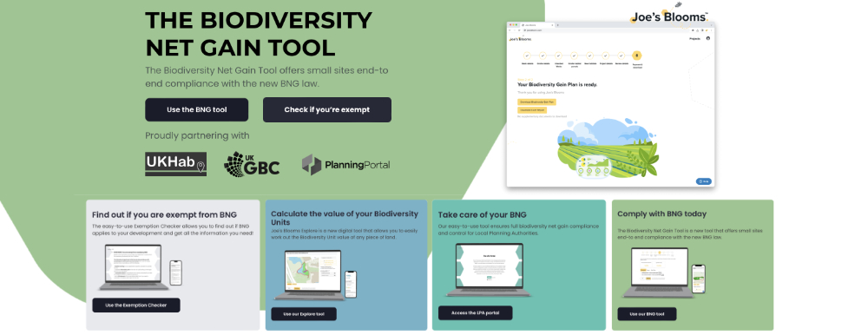Open the Planning Portal partner logo
868x335 pixels.
click(x=346, y=165)
